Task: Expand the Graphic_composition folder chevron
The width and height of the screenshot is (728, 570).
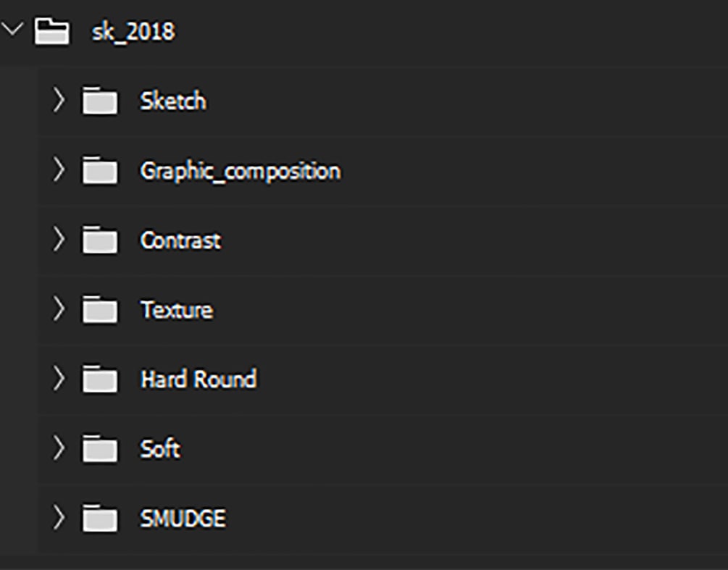Action: click(58, 169)
